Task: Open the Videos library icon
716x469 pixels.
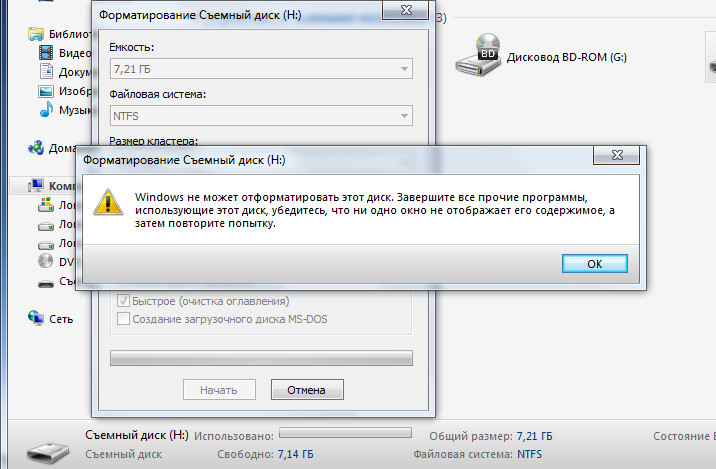Action: click(46, 53)
